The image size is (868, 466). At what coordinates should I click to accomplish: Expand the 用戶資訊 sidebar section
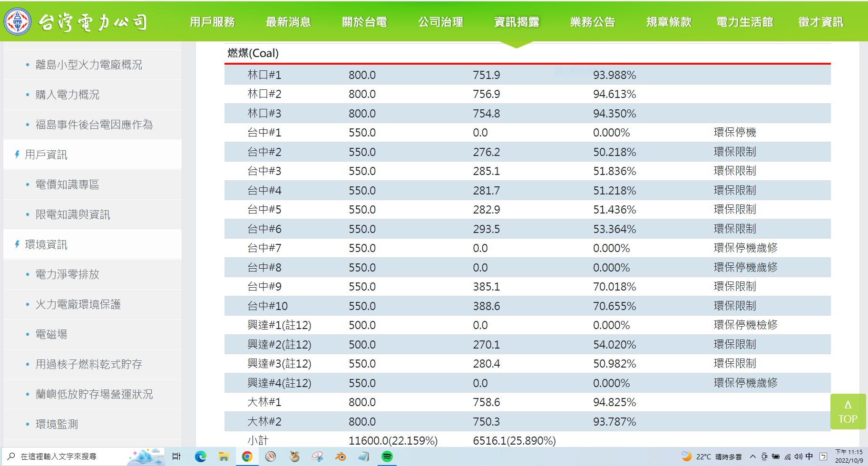tap(46, 155)
